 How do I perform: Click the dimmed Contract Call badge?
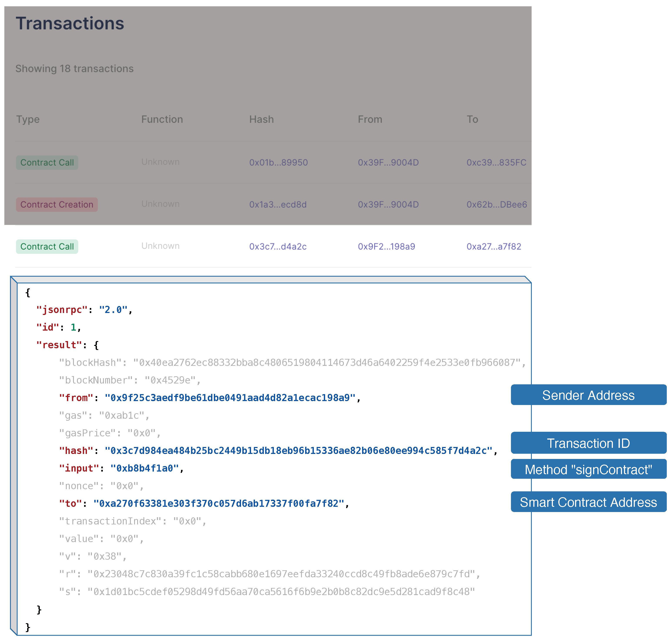point(47,162)
